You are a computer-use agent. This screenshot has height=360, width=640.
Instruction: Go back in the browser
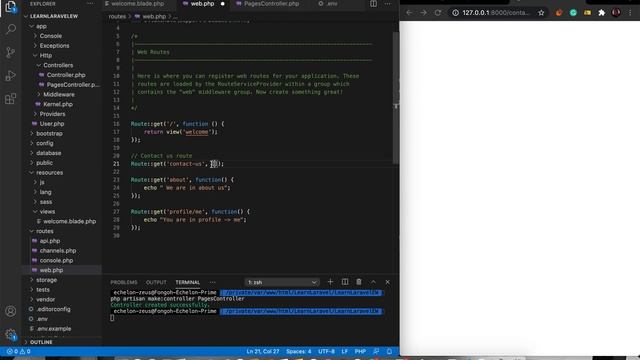(409, 13)
